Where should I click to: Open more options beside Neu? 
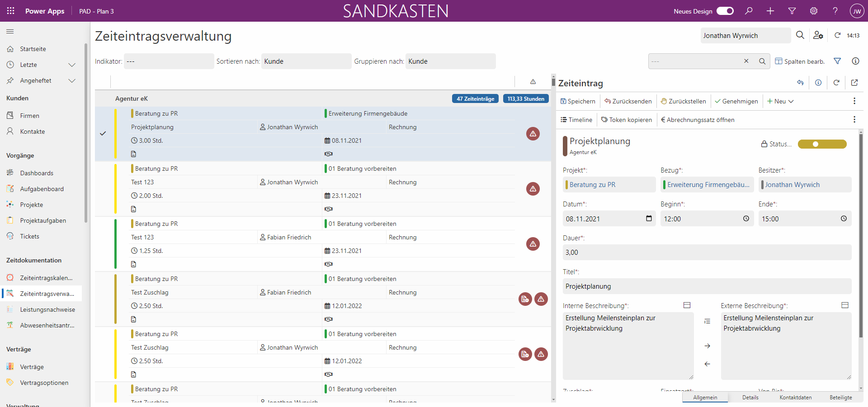(x=854, y=101)
